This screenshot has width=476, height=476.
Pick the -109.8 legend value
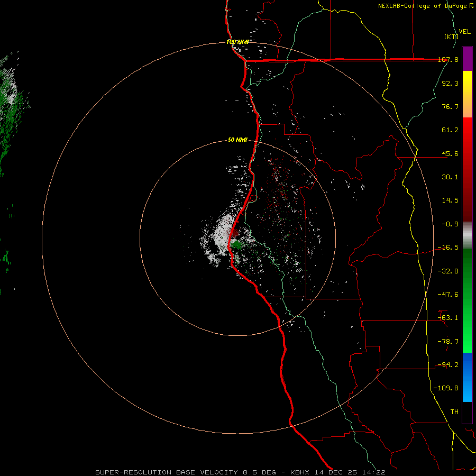(446, 388)
